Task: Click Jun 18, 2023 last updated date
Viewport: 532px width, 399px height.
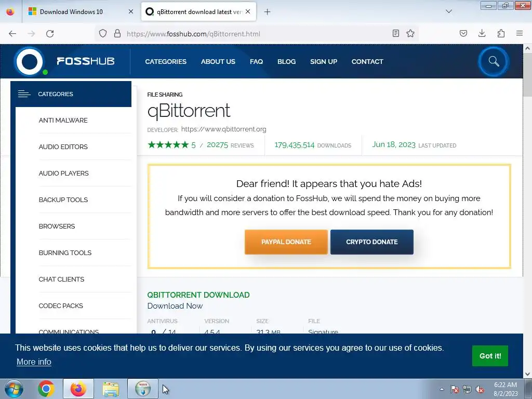Action: click(x=394, y=144)
